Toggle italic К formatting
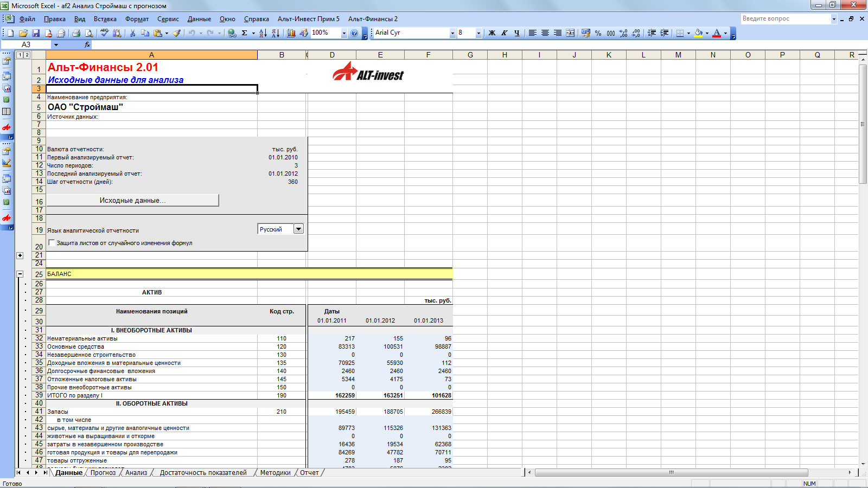The image size is (868, 488). (x=505, y=33)
